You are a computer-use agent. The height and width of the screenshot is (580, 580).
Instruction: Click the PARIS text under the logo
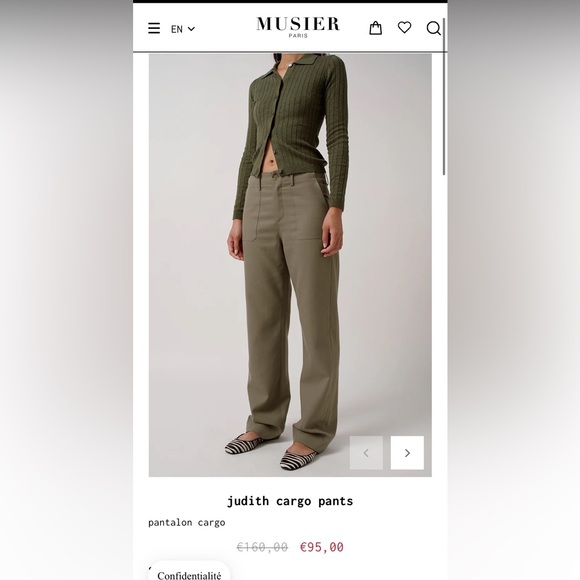298,36
